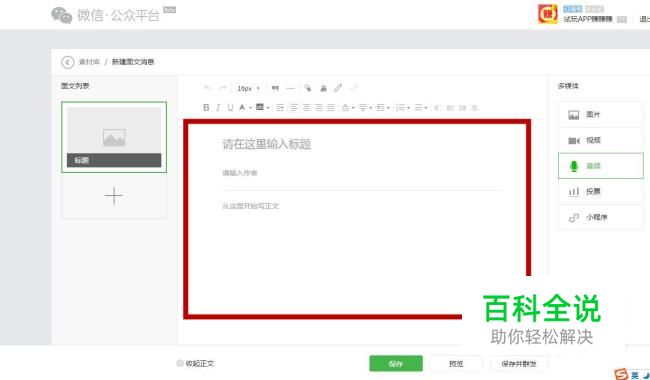650x380 pixels.
Task: Insert a bulleted list
Action: (418, 108)
